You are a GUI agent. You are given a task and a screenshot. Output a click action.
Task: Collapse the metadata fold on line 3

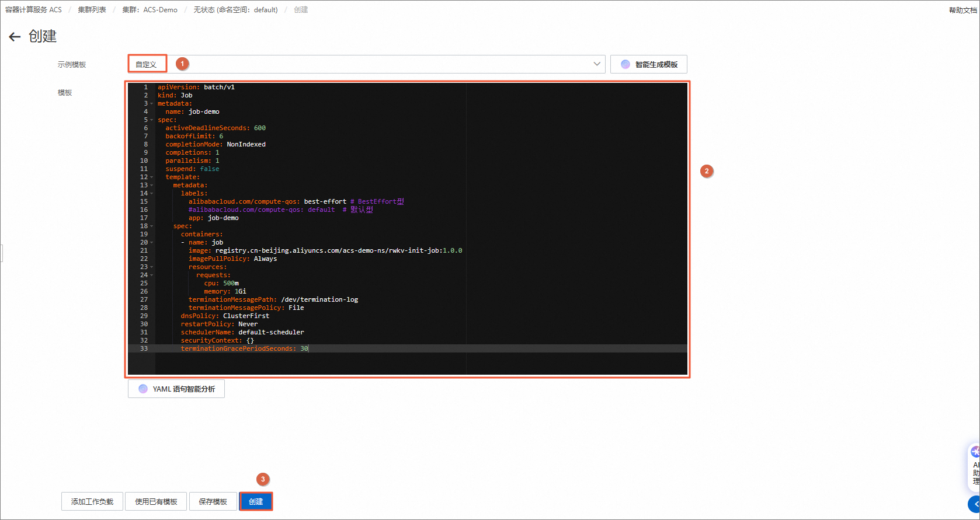pos(152,104)
